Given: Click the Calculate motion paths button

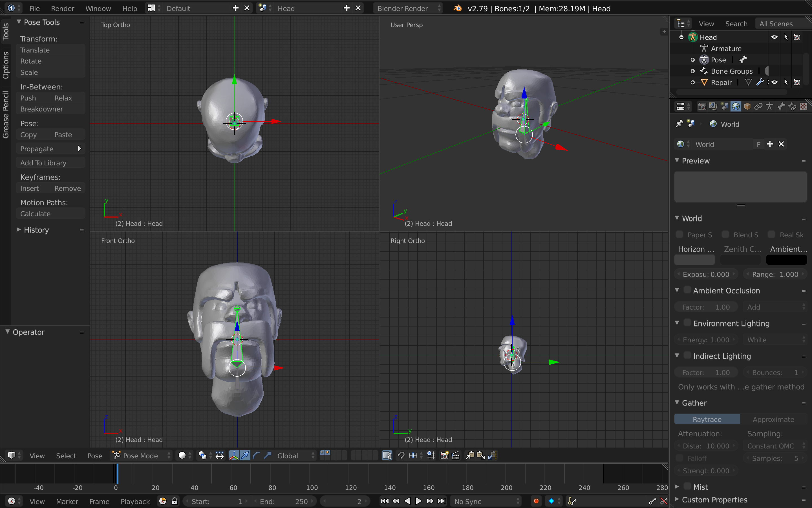Looking at the screenshot, I should [50, 214].
